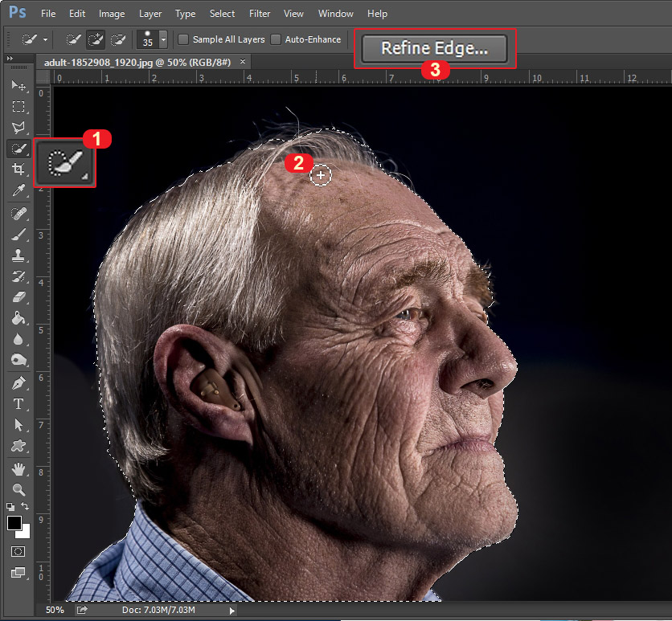Open the Image menu
Viewport: 672px width, 621px height.
pyautogui.click(x=112, y=14)
